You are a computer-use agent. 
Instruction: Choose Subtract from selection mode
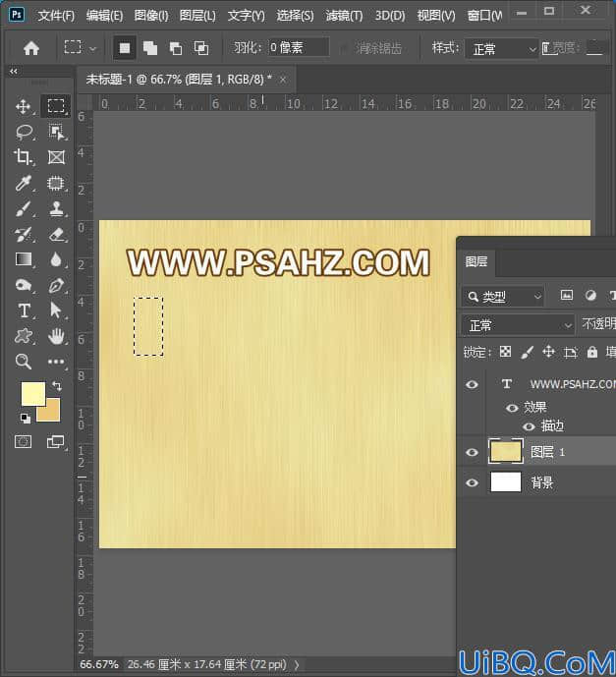pos(176,48)
